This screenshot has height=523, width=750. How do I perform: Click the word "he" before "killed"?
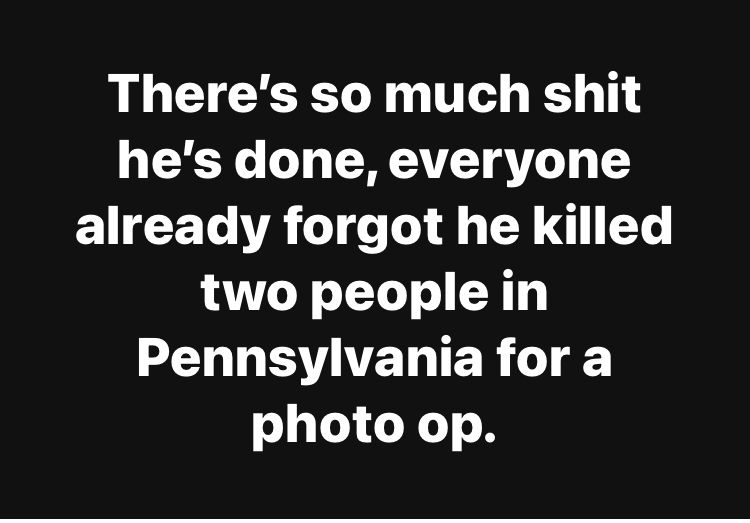coord(488,225)
